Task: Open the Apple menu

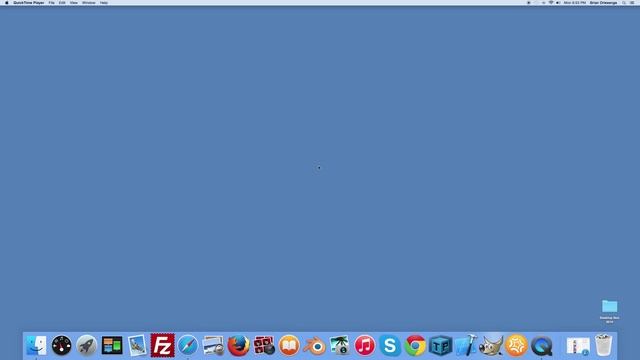Action: [x=7, y=2]
